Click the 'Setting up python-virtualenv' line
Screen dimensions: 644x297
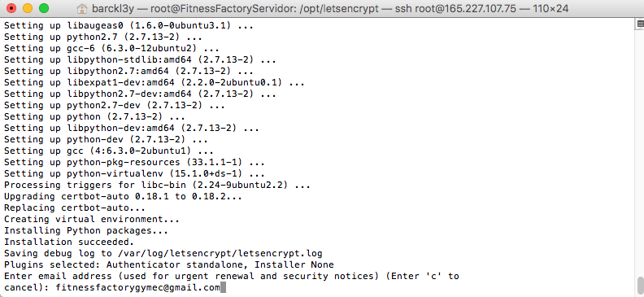click(134, 174)
